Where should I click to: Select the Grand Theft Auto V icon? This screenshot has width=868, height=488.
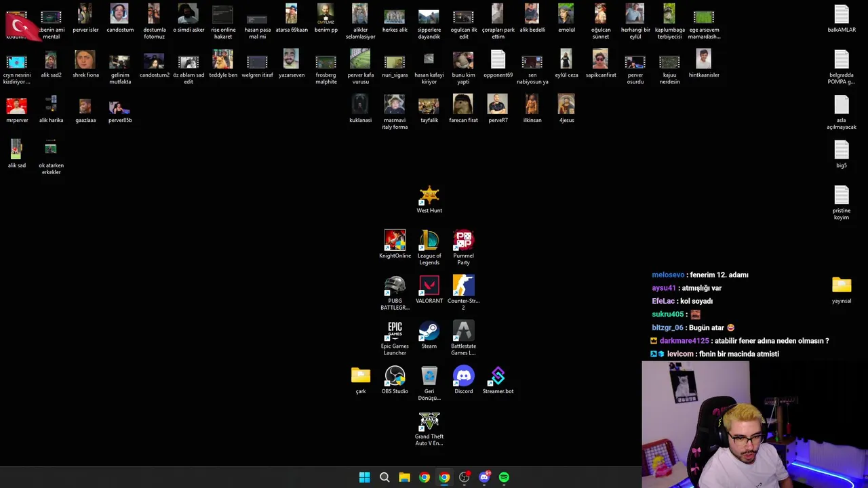429,429
